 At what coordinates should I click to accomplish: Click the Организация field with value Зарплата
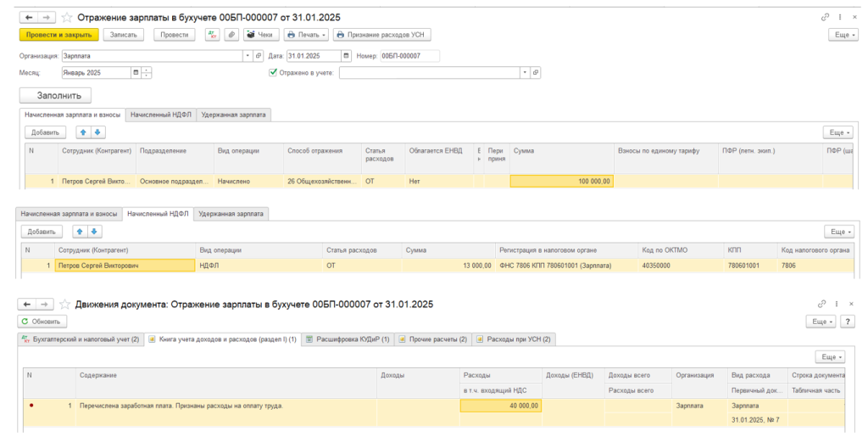point(153,56)
